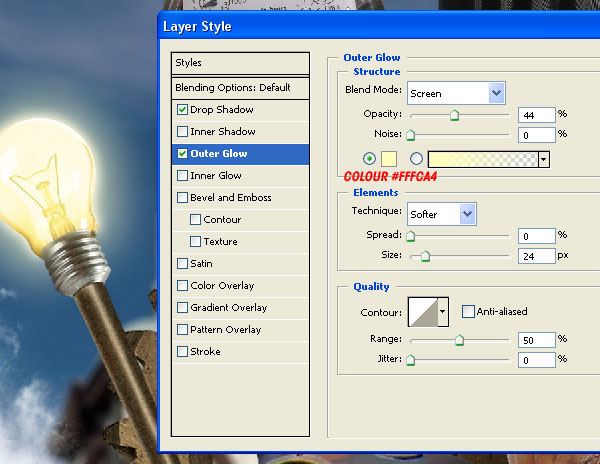Image resolution: width=600 pixels, height=464 pixels.
Task: Select the Drop Shadow style label
Action: (x=222, y=110)
